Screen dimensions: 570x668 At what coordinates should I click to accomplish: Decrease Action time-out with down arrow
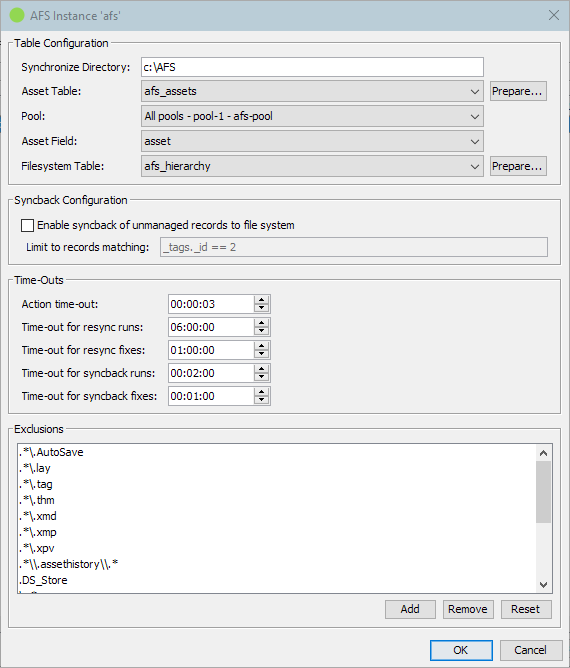coord(262,308)
